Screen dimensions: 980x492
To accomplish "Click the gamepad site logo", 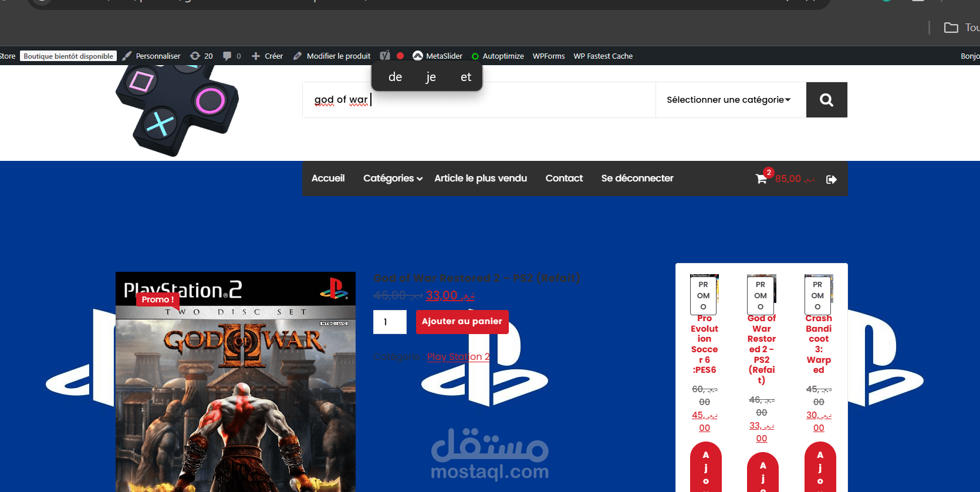I will pyautogui.click(x=177, y=109).
